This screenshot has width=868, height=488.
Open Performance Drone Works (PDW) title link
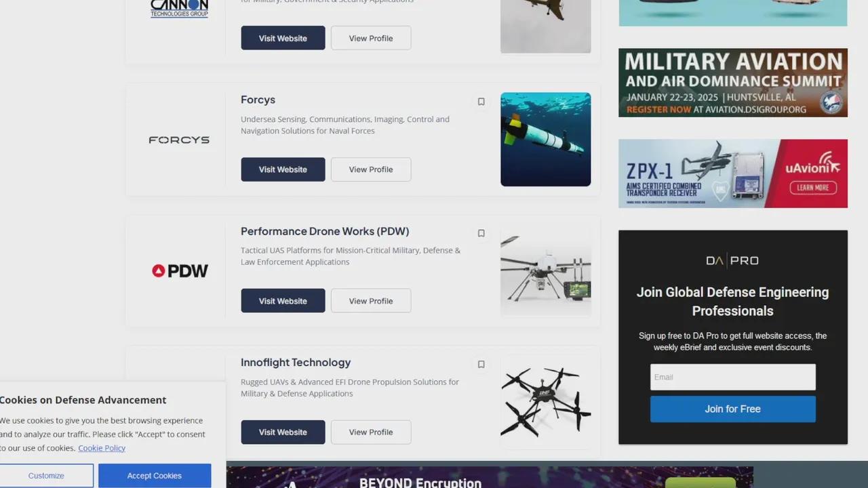pyautogui.click(x=325, y=231)
